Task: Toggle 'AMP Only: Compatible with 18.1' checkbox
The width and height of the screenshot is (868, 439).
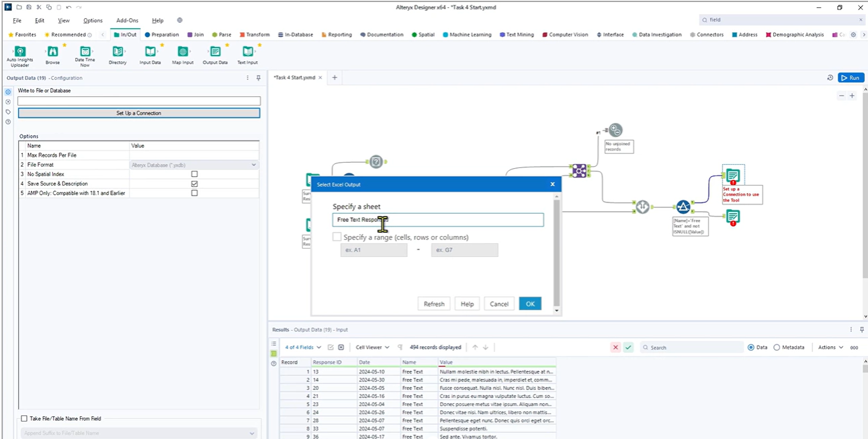Action: click(x=194, y=193)
